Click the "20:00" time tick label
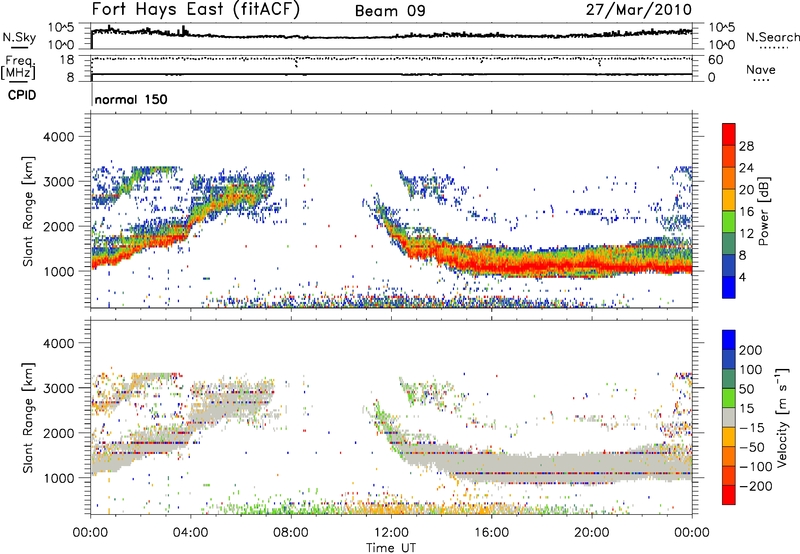The height and width of the screenshot is (554, 800). point(592,533)
